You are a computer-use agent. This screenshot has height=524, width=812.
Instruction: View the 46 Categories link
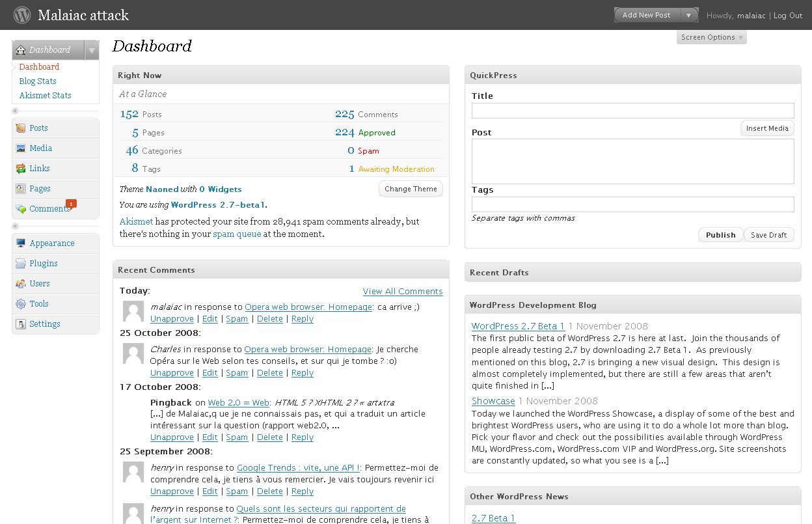coord(154,151)
